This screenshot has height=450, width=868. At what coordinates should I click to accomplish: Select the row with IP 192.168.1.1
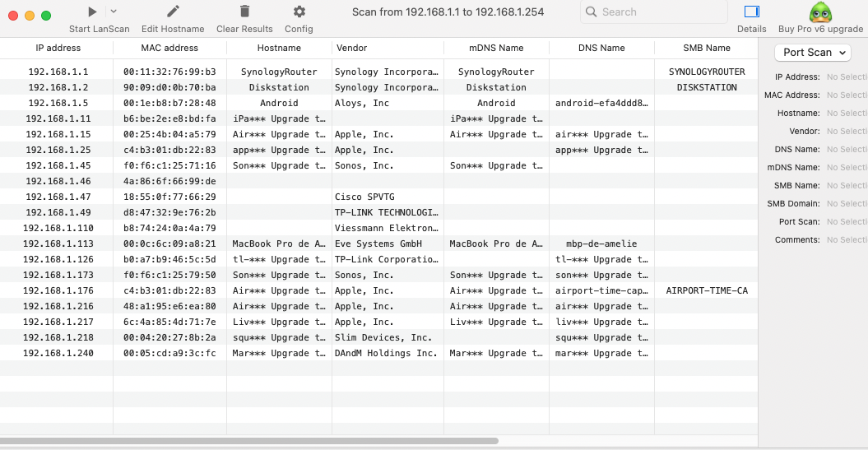(378, 72)
